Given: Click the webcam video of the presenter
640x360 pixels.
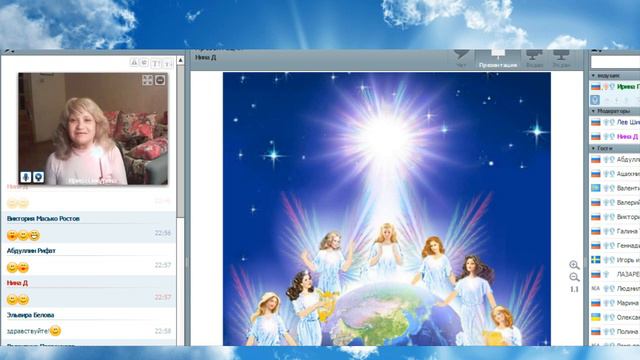Looking at the screenshot, I should pyautogui.click(x=93, y=129).
